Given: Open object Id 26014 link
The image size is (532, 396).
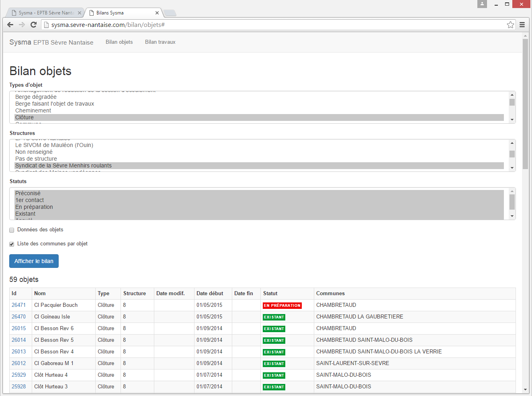Looking at the screenshot, I should 18,340.
